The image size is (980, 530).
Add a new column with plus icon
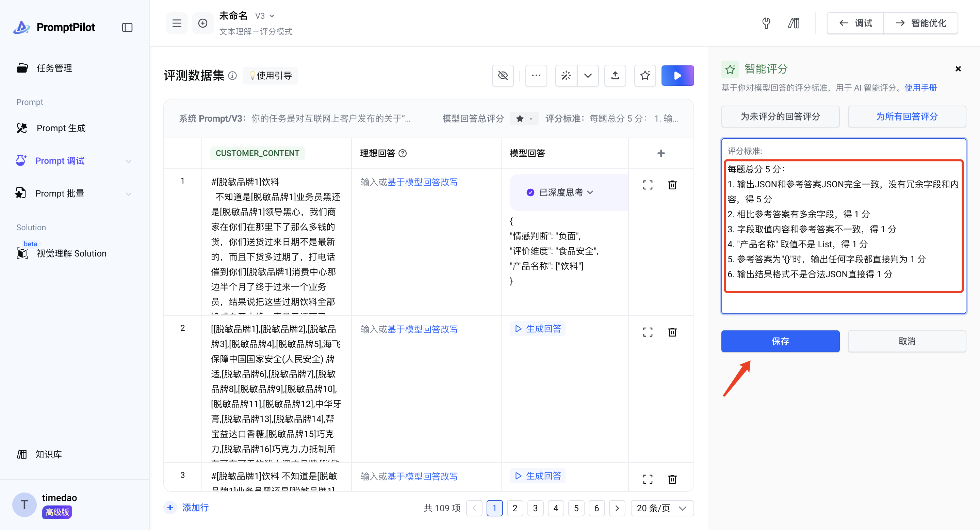(661, 153)
